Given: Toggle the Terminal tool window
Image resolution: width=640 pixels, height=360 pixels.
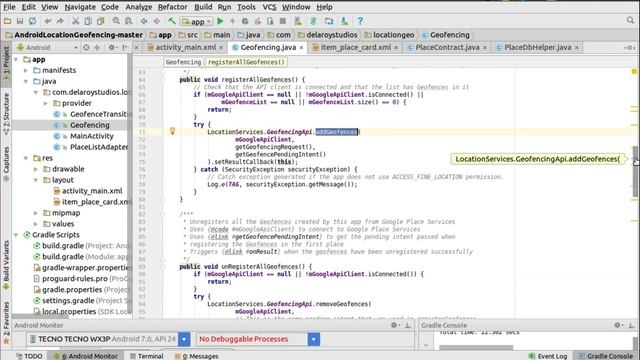Looking at the screenshot, I should tap(147, 356).
